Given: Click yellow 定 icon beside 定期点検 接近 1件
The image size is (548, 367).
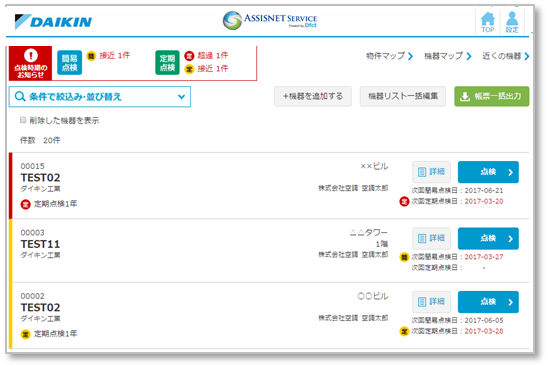Looking at the screenshot, I should click(189, 69).
